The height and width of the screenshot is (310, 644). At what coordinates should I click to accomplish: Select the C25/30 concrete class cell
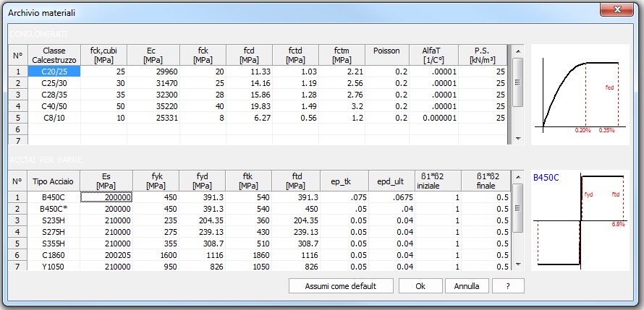pyautogui.click(x=54, y=83)
